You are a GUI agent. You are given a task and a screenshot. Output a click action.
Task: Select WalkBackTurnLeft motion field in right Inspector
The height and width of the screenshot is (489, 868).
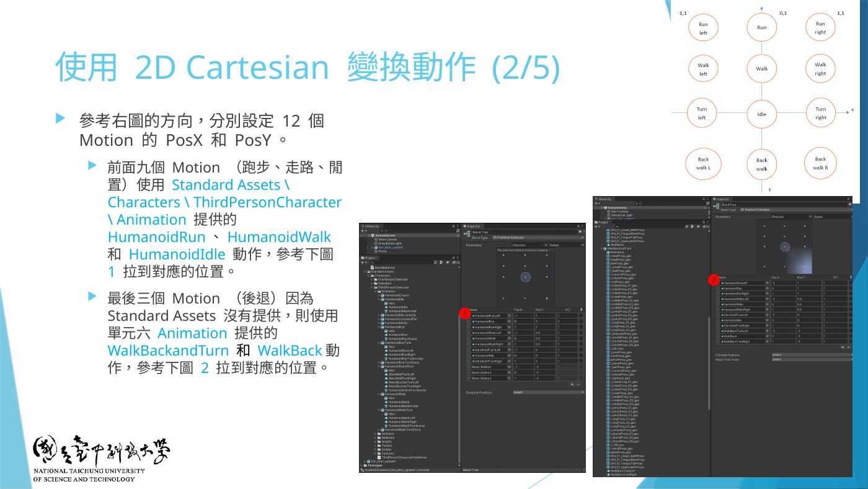[745, 331]
